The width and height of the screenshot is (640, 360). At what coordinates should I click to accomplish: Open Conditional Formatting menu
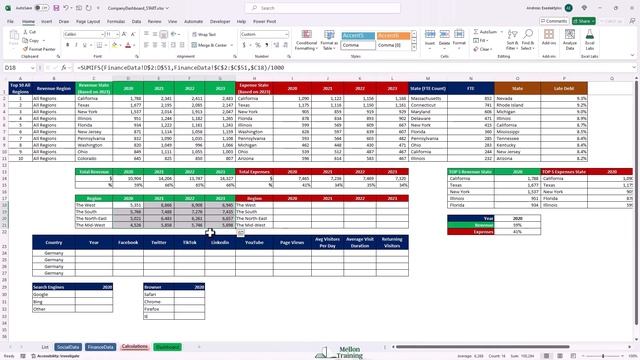(x=306, y=40)
